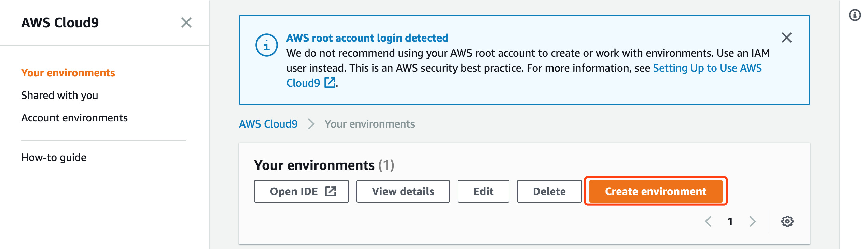Select page number 1 in pagination
868x249 pixels.
(x=730, y=221)
